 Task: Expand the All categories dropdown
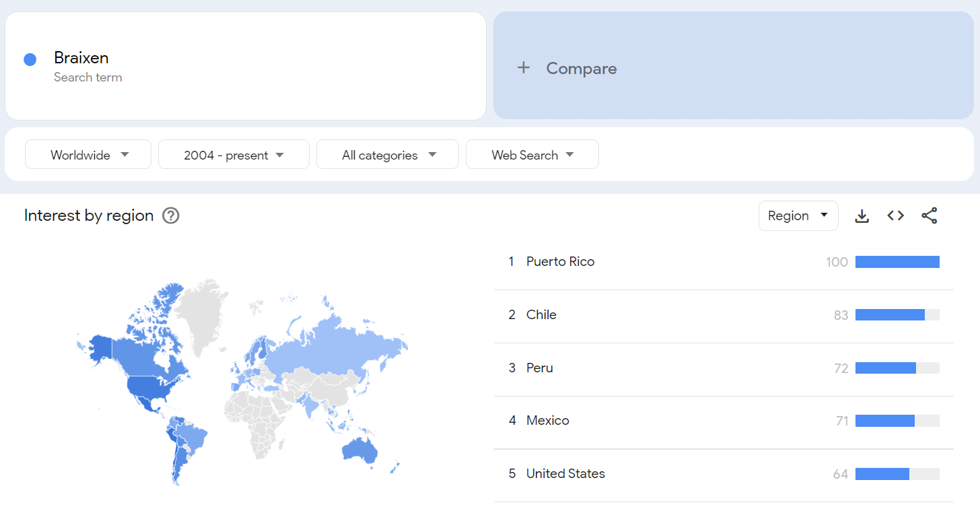tap(388, 155)
